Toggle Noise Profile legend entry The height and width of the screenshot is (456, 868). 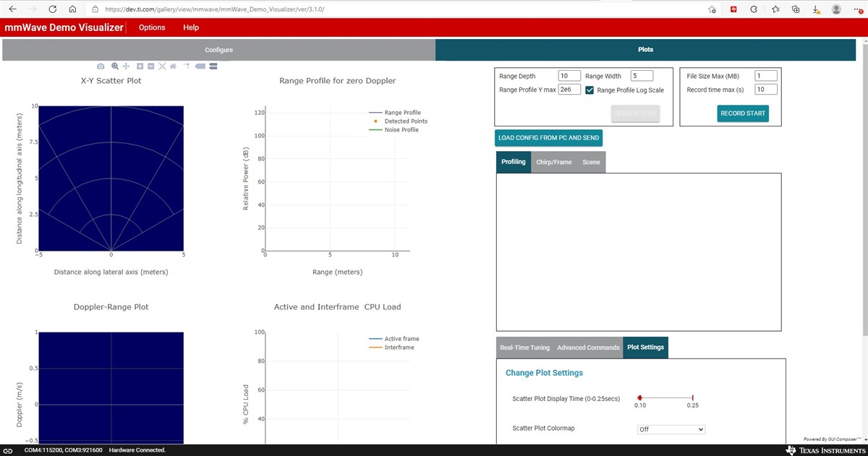pos(393,130)
